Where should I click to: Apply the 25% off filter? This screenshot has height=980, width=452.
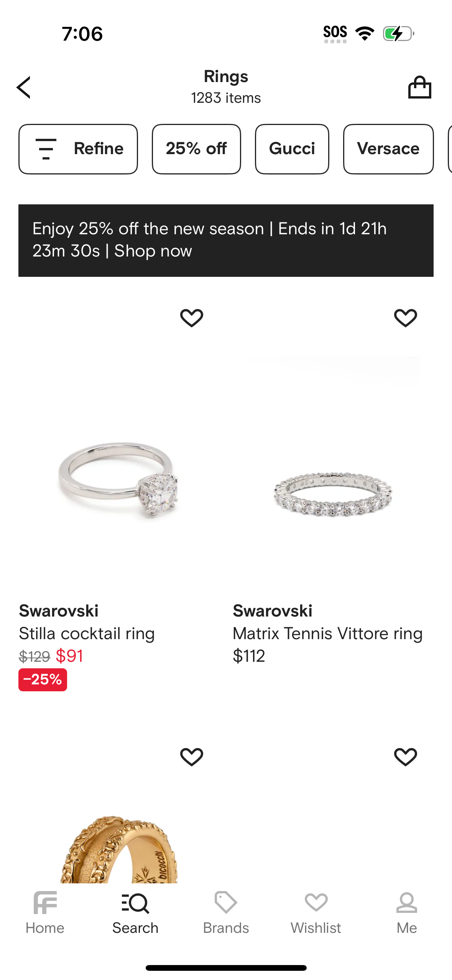196,149
